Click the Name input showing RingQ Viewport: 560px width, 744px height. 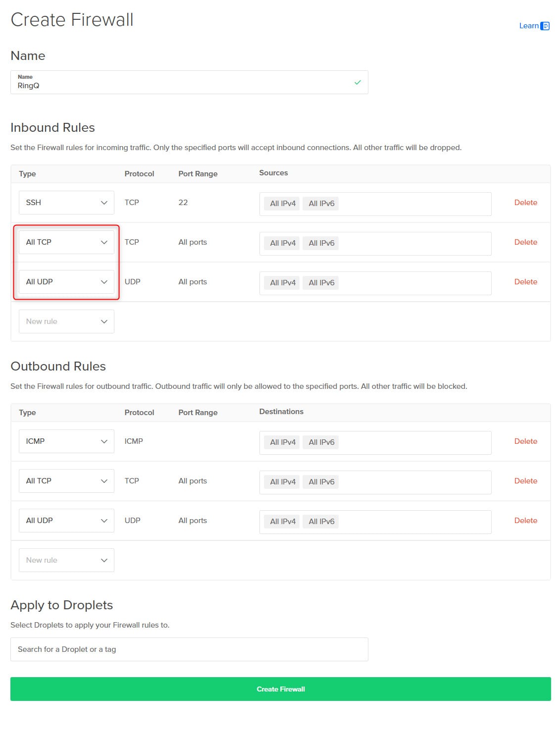(190, 85)
